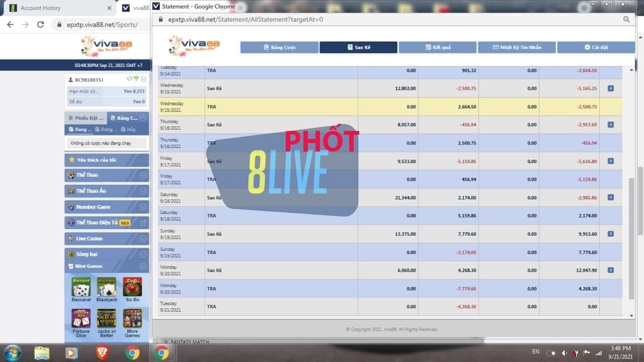Open the Sic Bo game icon
This screenshot has height=362, width=644.
click(132, 287)
